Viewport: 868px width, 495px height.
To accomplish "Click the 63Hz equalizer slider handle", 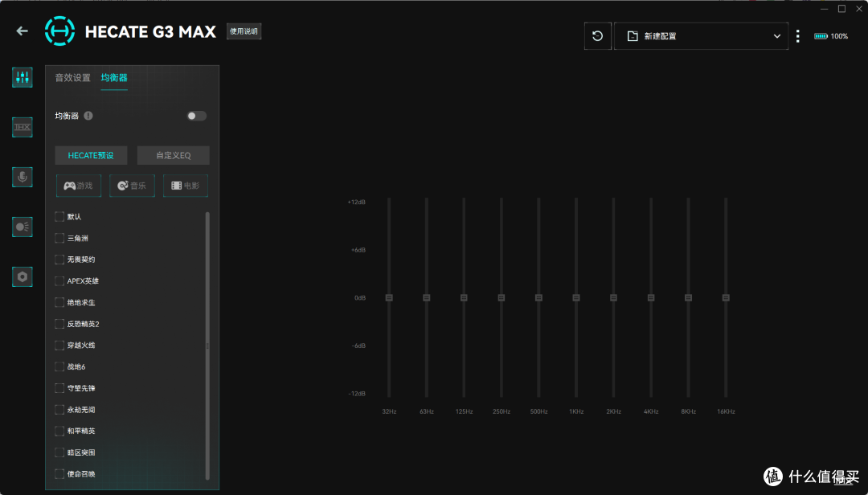I will click(427, 298).
